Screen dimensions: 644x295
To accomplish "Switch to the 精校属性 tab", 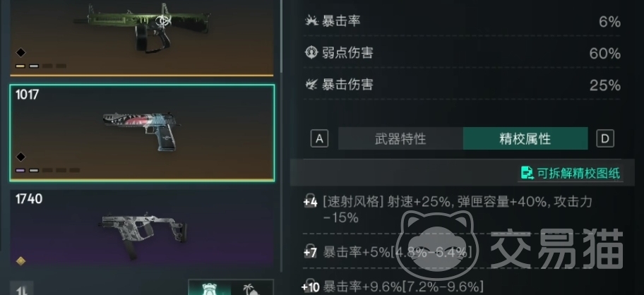I will coord(525,139).
